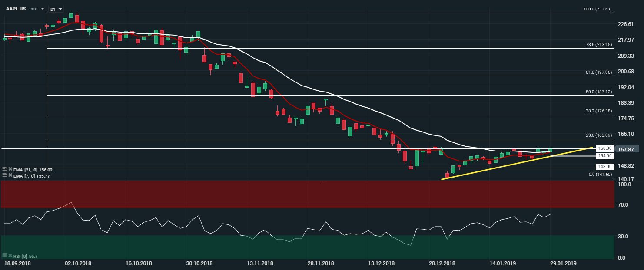Click the 140.17 price axis value
Screen dimensions: 644x270
click(626, 179)
